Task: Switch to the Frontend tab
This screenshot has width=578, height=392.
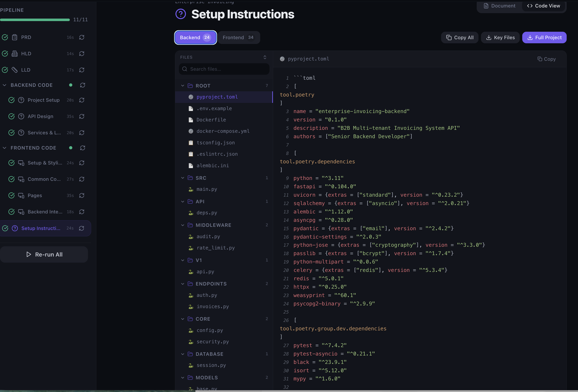Action: click(x=239, y=37)
